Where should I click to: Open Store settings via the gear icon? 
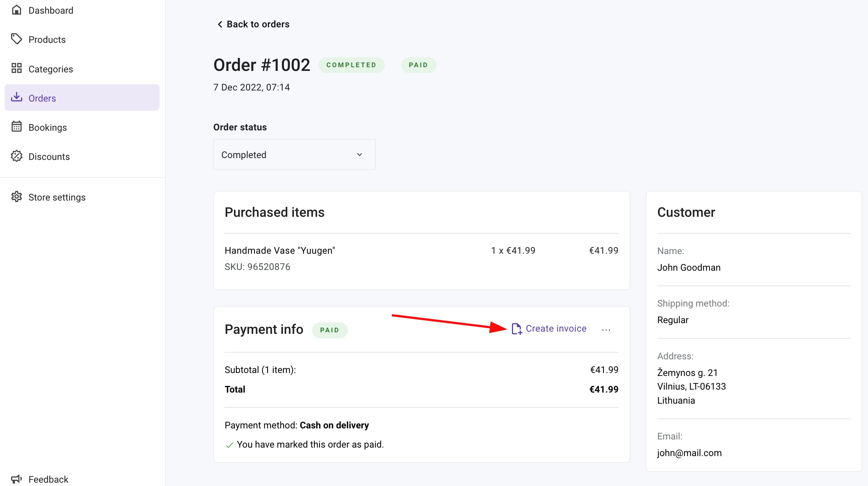[x=17, y=197]
